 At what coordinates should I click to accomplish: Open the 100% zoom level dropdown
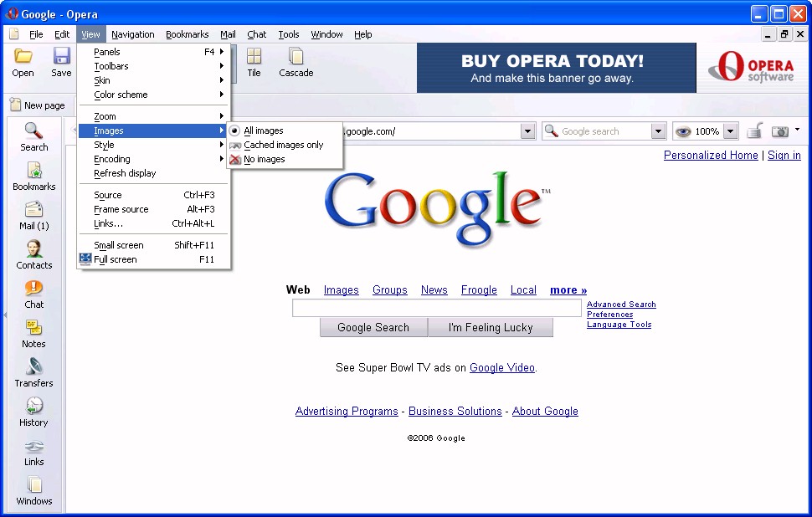click(x=730, y=131)
